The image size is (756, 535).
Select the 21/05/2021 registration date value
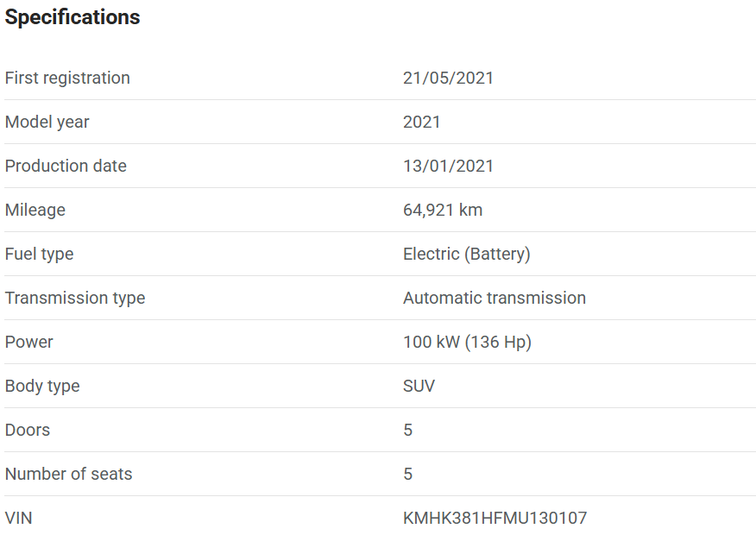tap(448, 78)
